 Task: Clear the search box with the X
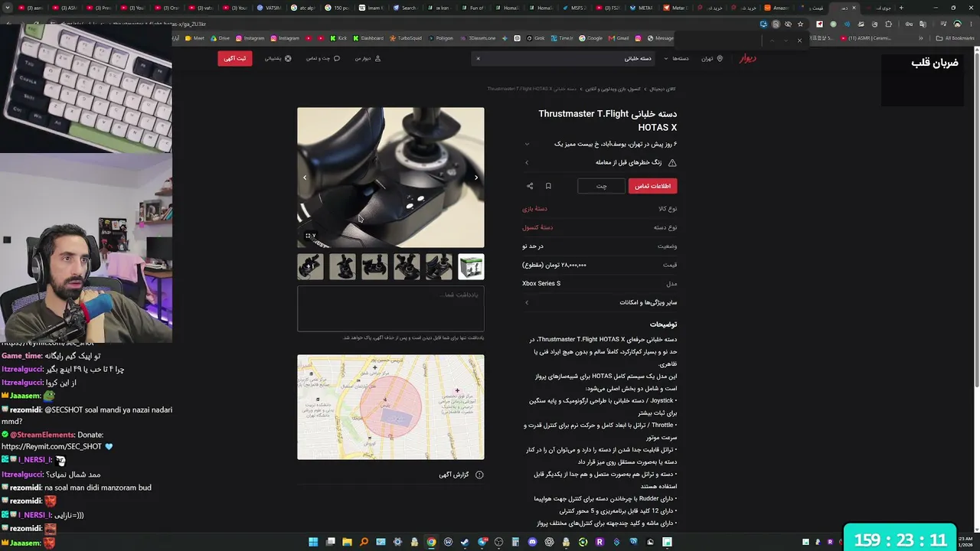coord(478,58)
